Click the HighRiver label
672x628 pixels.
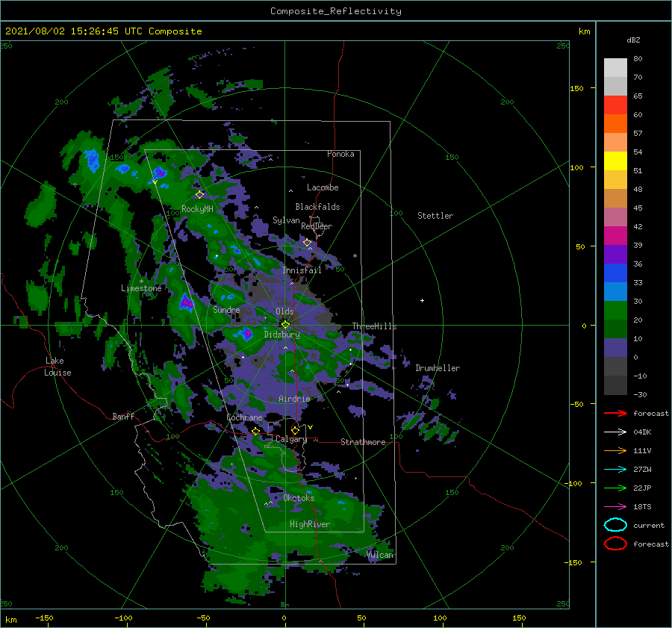tap(310, 524)
